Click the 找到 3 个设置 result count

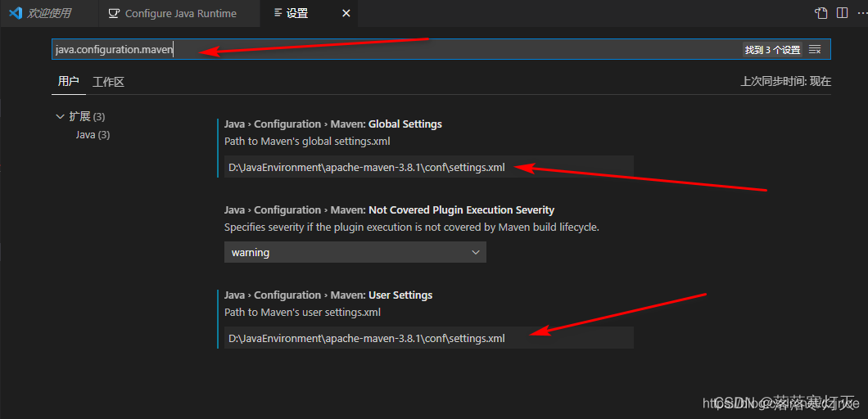[x=772, y=50]
